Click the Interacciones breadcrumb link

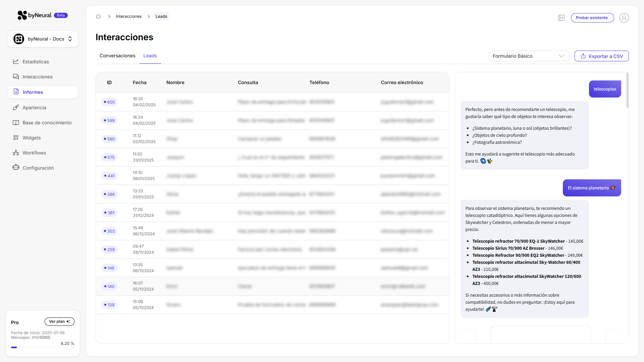coord(128,16)
